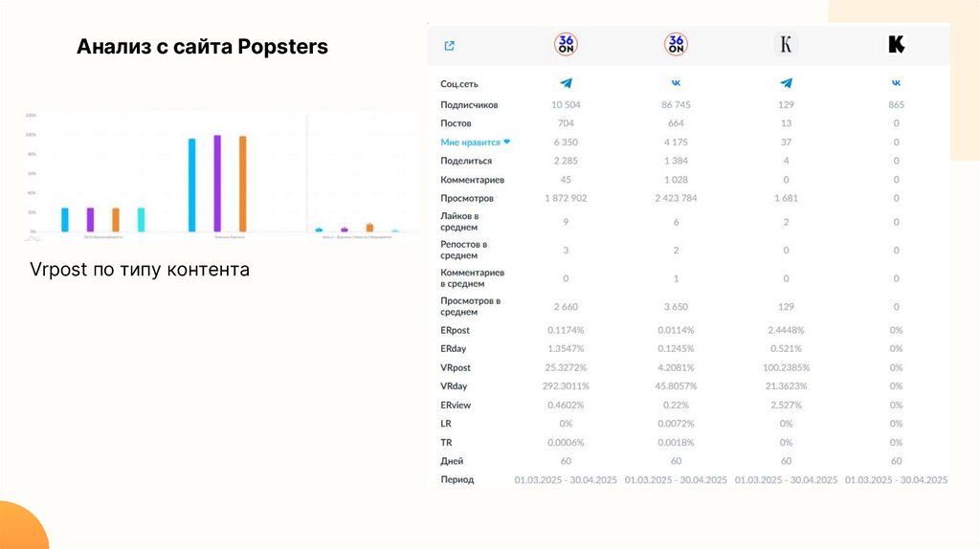Click the 'Лайков в среднем' row label
Image resolution: width=980 pixels, height=549 pixels.
coord(459,222)
